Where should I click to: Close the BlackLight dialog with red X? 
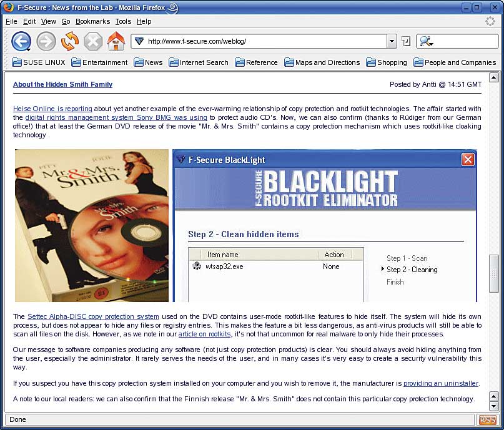468,159
